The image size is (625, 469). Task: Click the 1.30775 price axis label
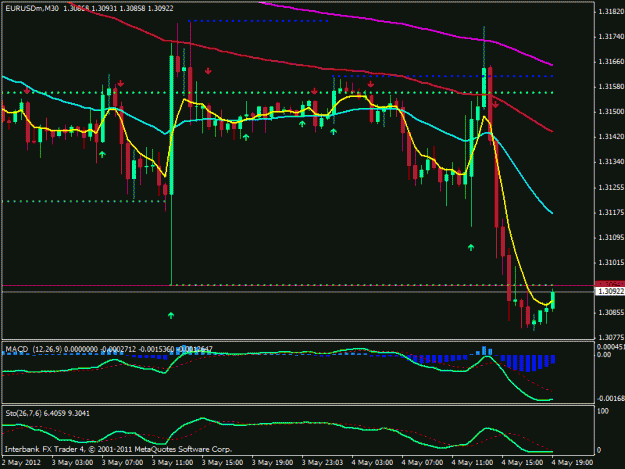point(611,338)
